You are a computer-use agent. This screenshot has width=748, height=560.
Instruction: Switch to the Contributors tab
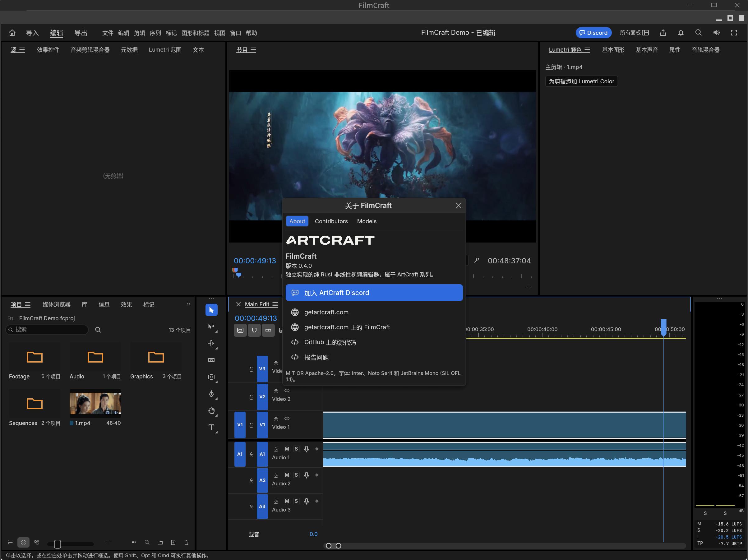pyautogui.click(x=331, y=221)
